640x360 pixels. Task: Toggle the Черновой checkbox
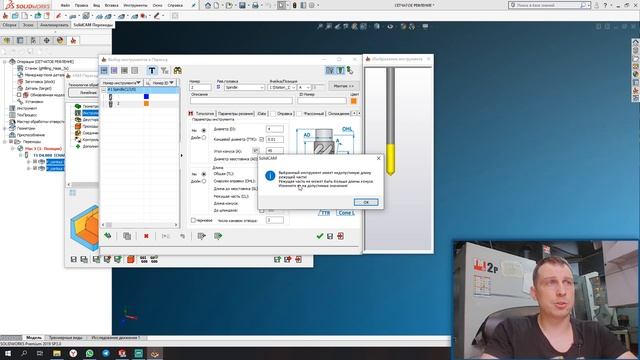(193, 220)
